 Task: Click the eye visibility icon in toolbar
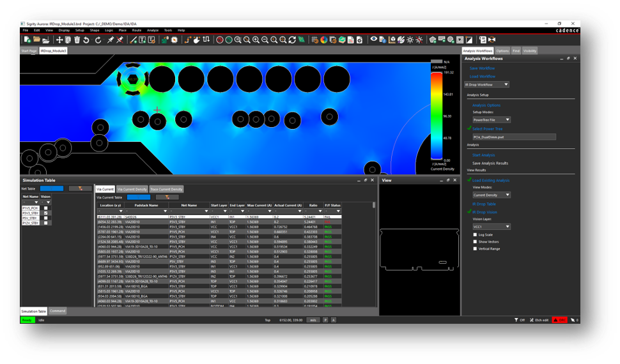coord(374,39)
